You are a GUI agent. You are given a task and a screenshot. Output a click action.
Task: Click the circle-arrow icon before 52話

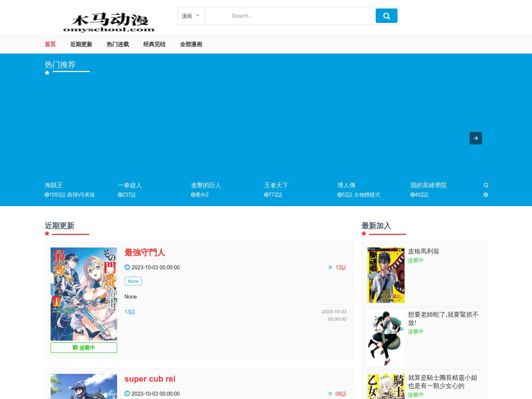click(x=340, y=195)
